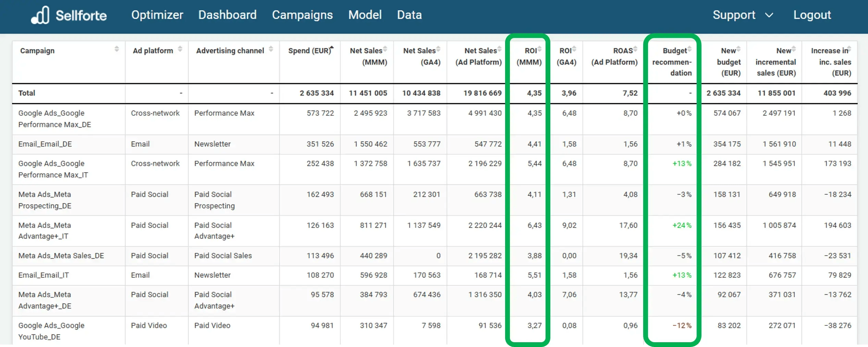Click total increase value 403 996
868x347 pixels.
point(837,93)
